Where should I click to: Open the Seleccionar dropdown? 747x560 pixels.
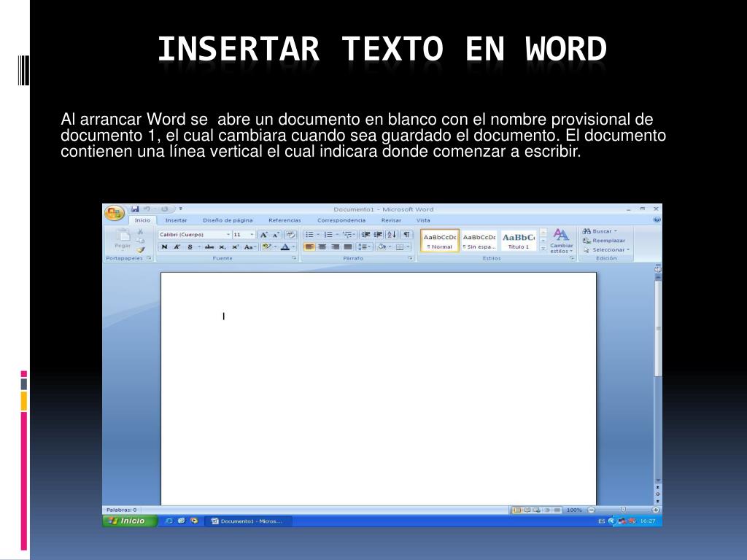[606, 249]
